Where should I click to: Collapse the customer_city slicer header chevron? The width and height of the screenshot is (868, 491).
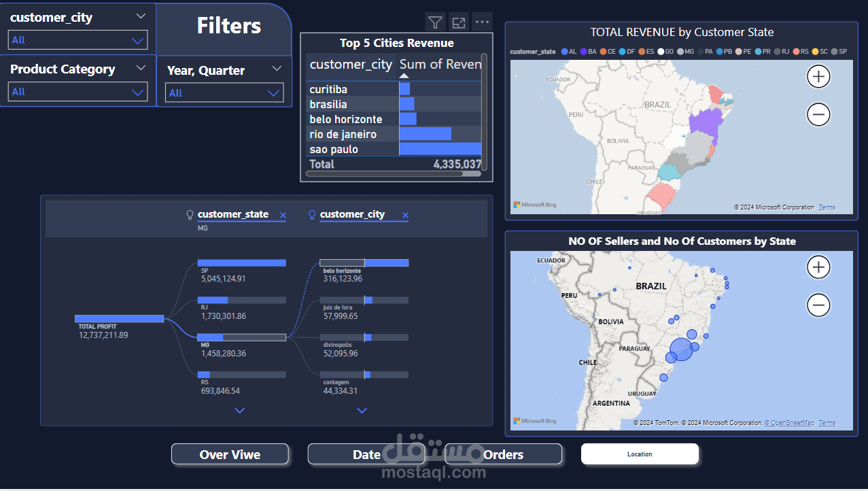(141, 16)
